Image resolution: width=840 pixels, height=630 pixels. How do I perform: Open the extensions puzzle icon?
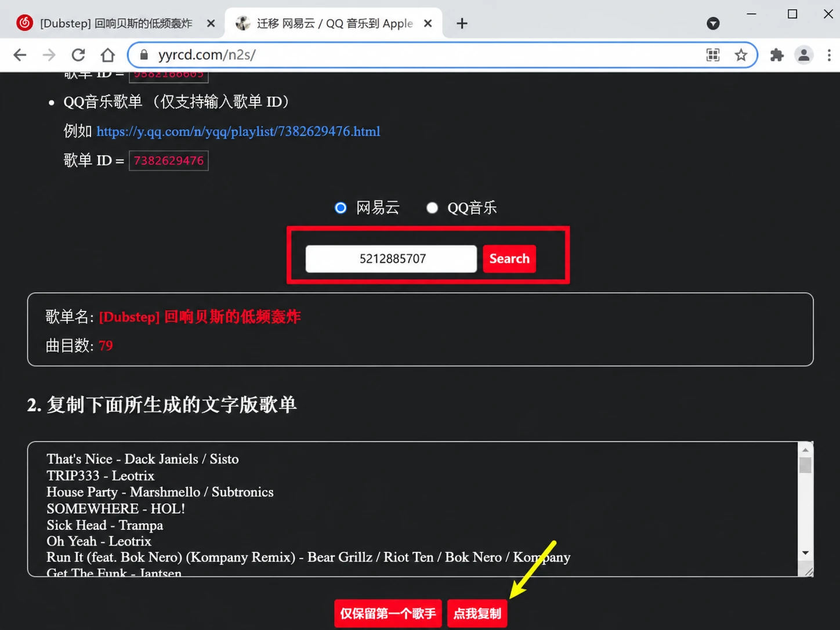(777, 55)
